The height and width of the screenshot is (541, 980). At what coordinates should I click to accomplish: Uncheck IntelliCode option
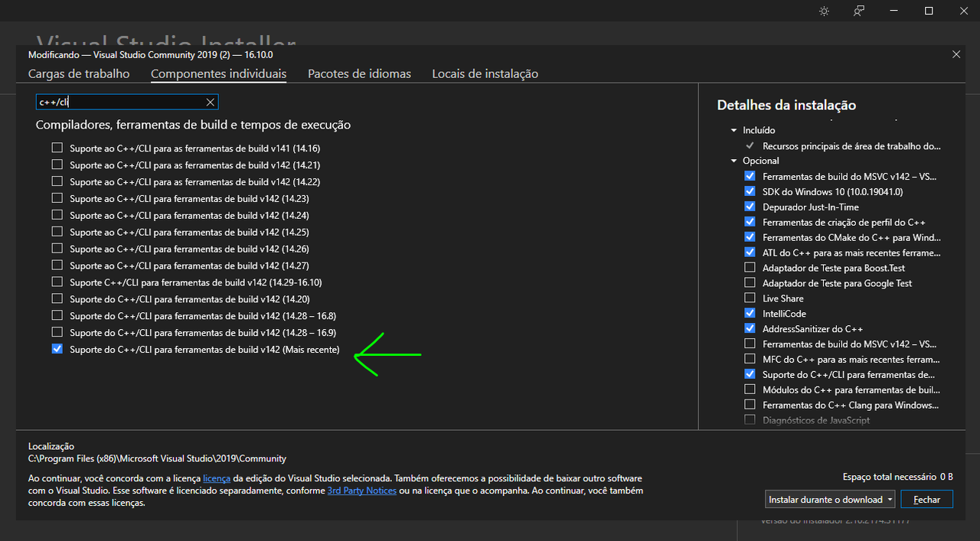(x=750, y=313)
